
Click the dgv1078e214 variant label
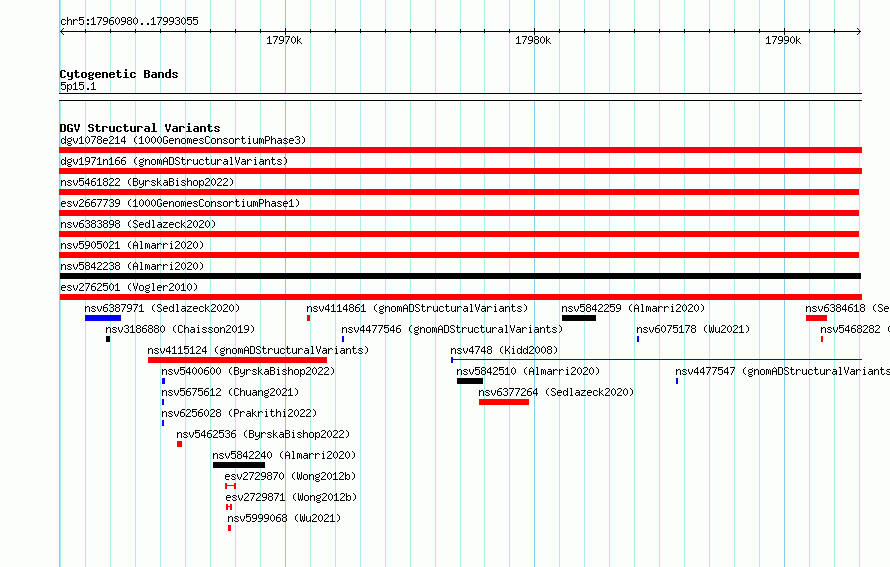click(x=183, y=140)
